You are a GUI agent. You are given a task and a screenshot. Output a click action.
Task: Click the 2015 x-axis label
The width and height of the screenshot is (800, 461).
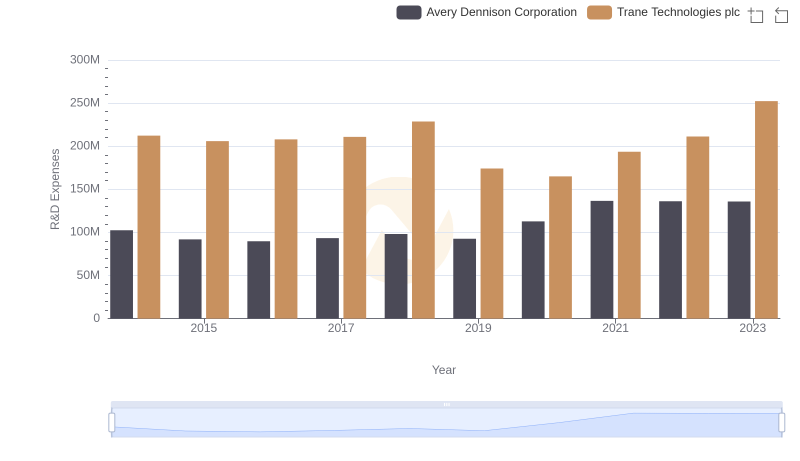[204, 328]
